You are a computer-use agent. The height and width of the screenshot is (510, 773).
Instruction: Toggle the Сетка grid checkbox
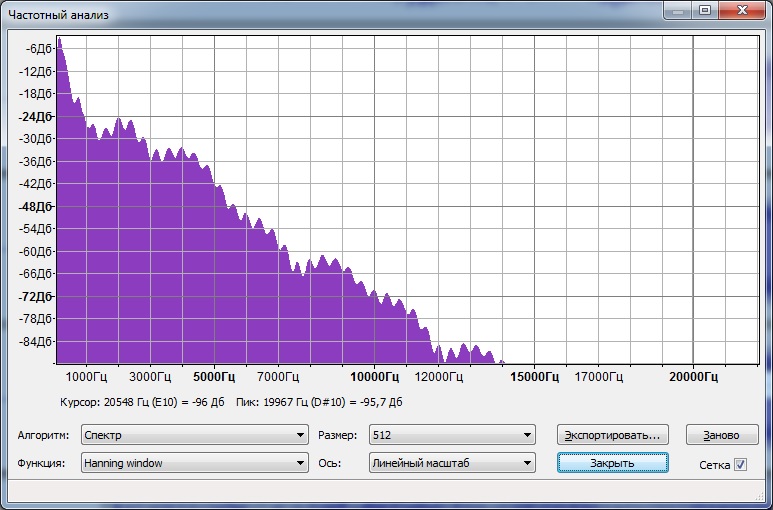[x=740, y=464]
